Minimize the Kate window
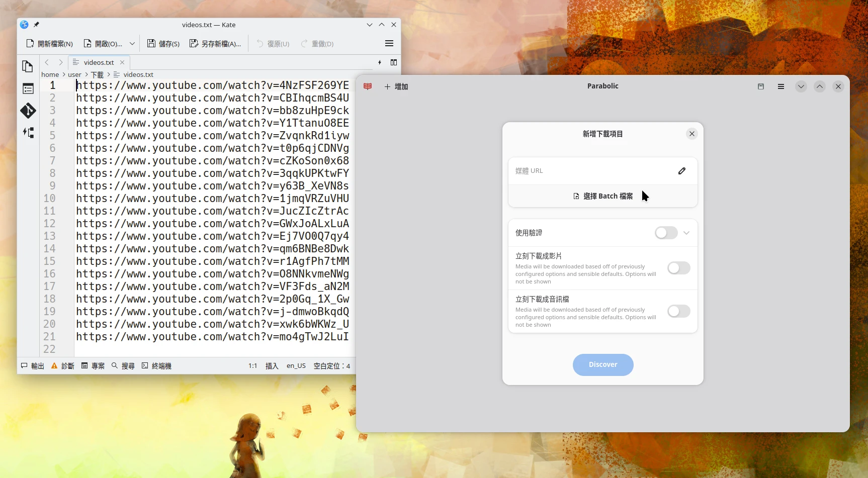This screenshot has height=478, width=868. 370,25
